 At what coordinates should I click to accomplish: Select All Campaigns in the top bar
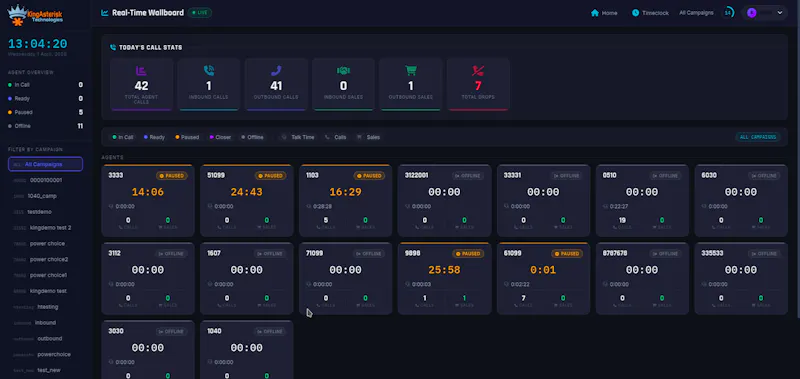tap(696, 13)
